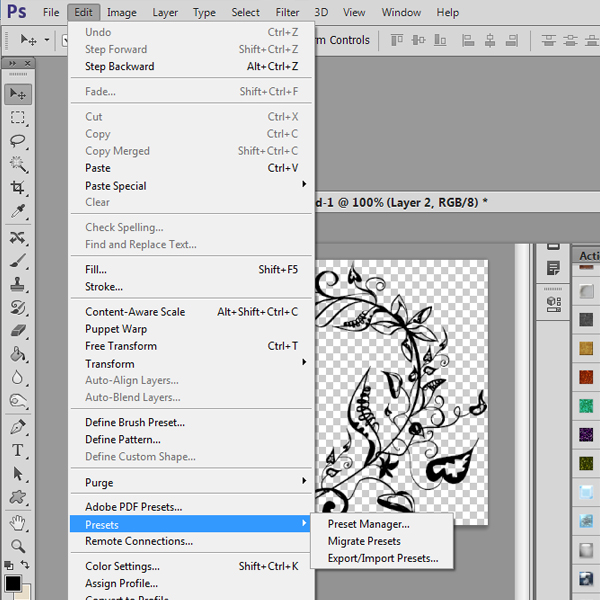Select the Clone Stamp tool
The height and width of the screenshot is (600, 600).
pyautogui.click(x=18, y=284)
